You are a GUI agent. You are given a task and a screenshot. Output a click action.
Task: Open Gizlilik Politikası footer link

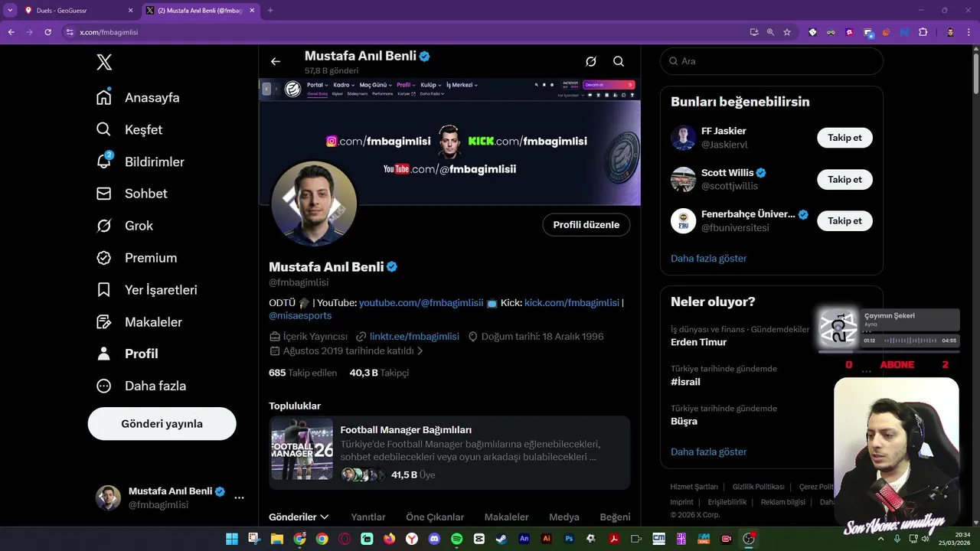[x=758, y=487]
